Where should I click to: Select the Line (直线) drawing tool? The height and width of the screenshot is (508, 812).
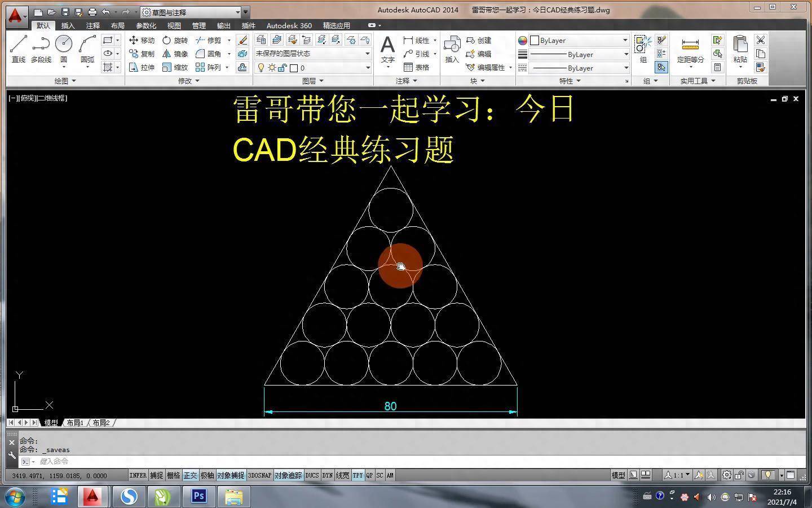19,48
